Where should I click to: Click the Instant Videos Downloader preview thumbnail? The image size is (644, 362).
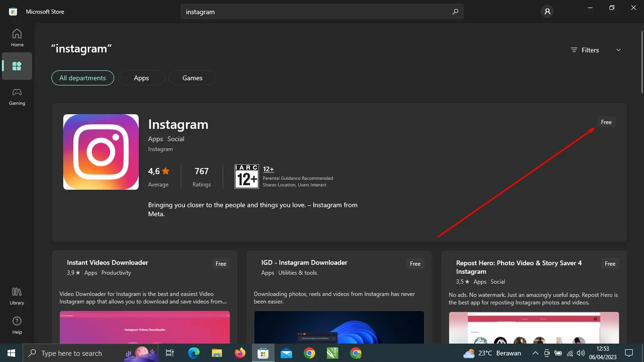pos(145,327)
